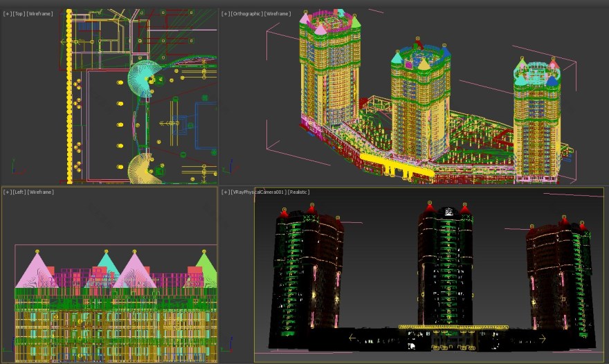Open the camera viewport [+] menu
This screenshot has width=609, height=364.
(x=226, y=192)
